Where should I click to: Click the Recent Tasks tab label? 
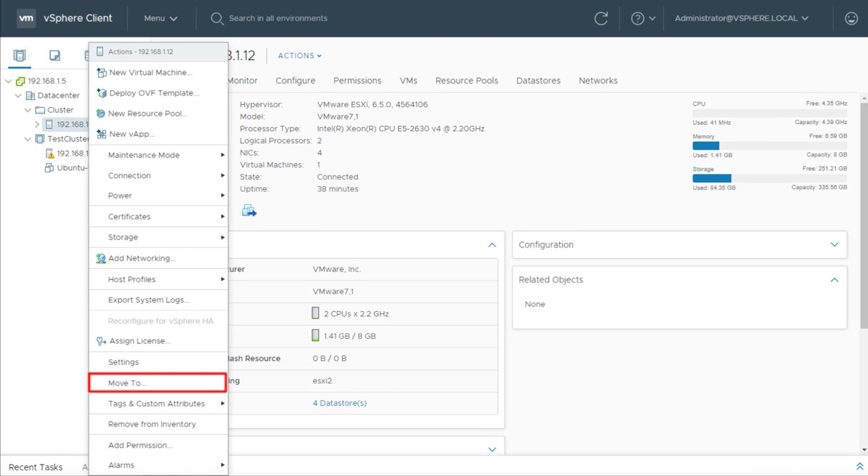[36, 467]
